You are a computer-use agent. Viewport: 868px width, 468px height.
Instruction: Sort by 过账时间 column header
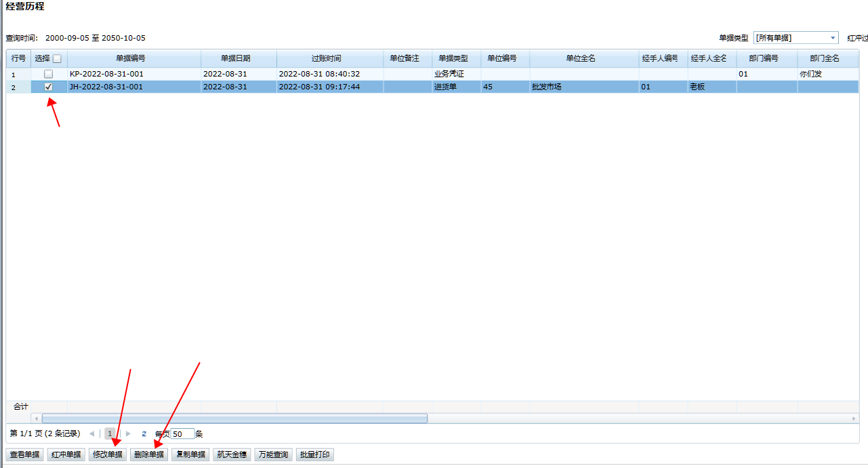coord(326,59)
